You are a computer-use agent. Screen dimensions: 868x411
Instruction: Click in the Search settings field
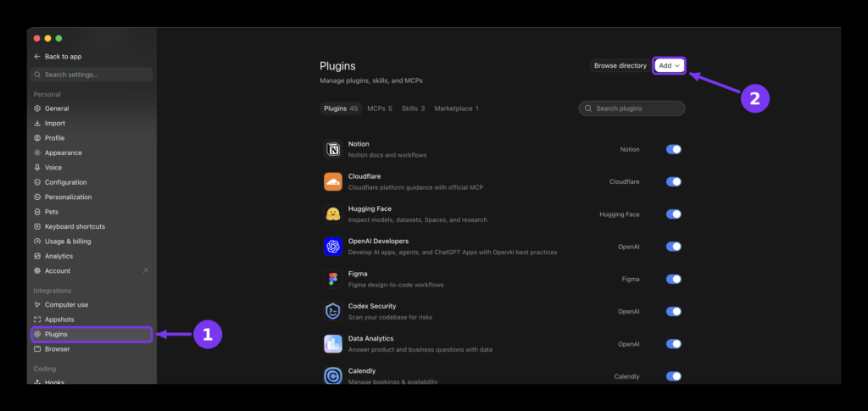[x=92, y=75]
